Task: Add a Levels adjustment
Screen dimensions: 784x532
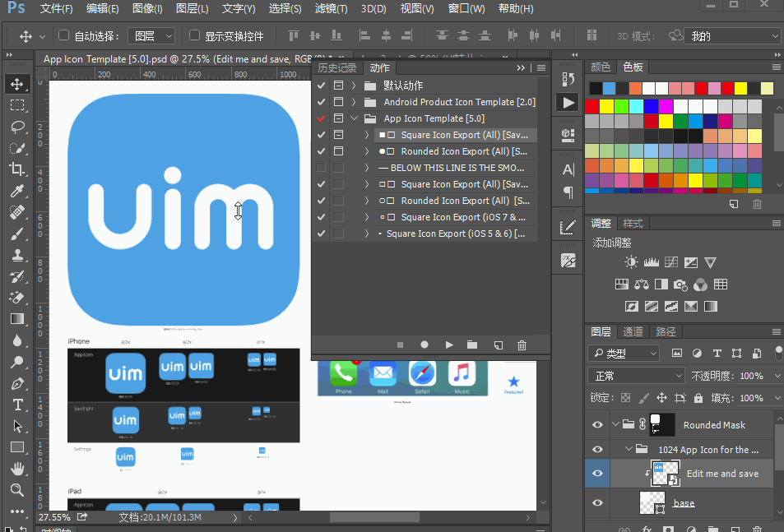Action: (651, 262)
